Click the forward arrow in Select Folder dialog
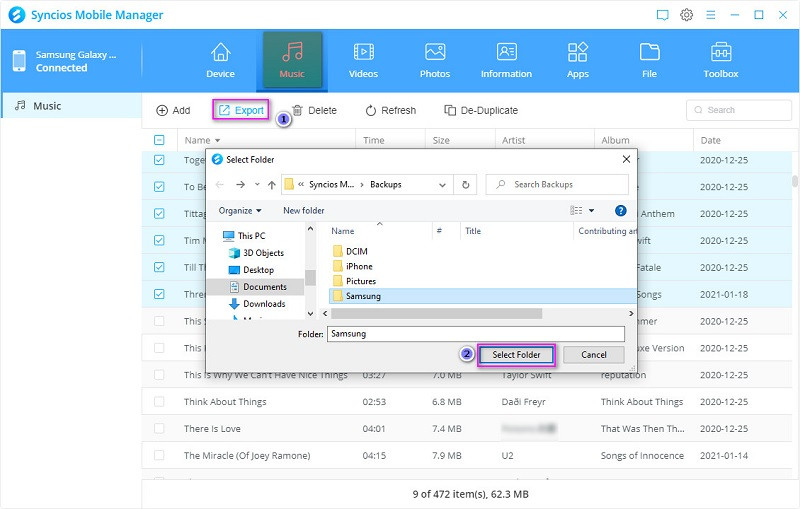This screenshot has height=509, width=800. [x=240, y=185]
